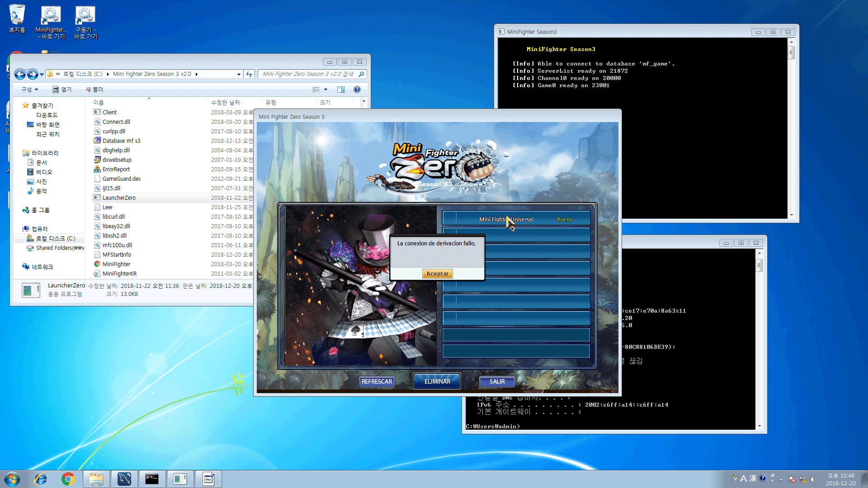Click the refresh button next to the address bar
Image resolution: width=868 pixels, height=488 pixels.
(249, 74)
